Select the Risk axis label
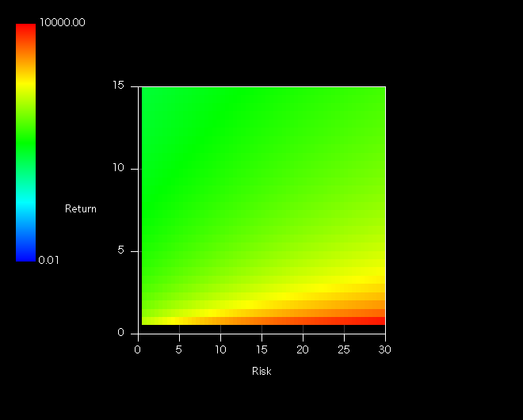523x420 pixels. click(261, 372)
